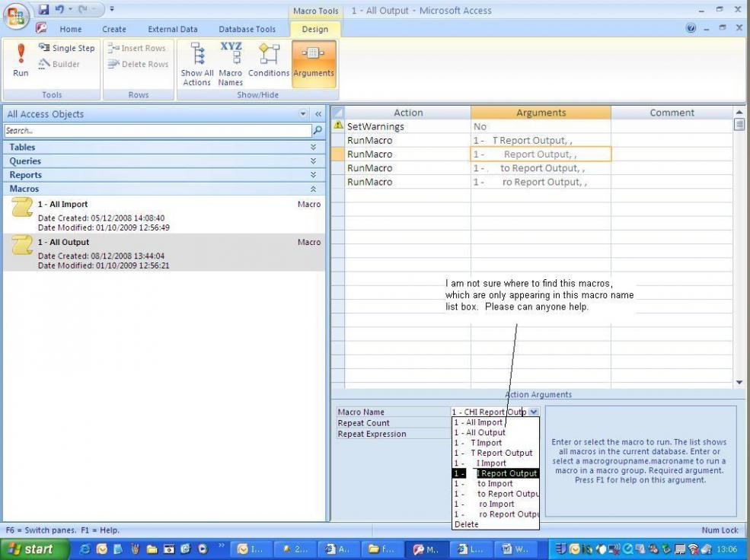This screenshot has width=750, height=560.
Task: Open the Macro Name dropdown arrow
Action: (x=533, y=412)
